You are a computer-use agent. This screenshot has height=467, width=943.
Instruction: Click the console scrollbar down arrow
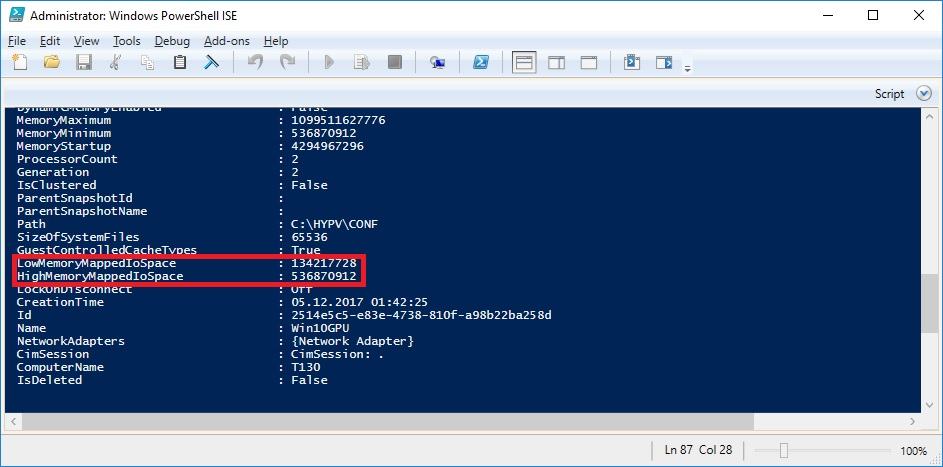pyautogui.click(x=929, y=406)
